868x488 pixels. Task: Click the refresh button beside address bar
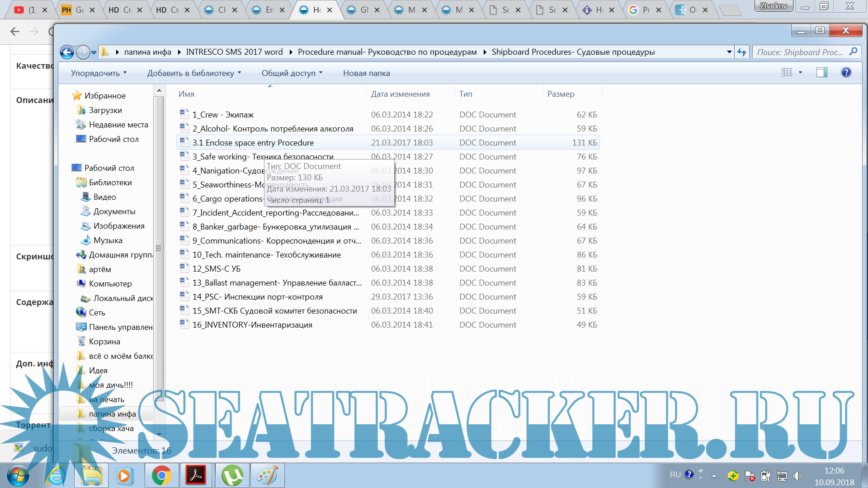(x=741, y=52)
